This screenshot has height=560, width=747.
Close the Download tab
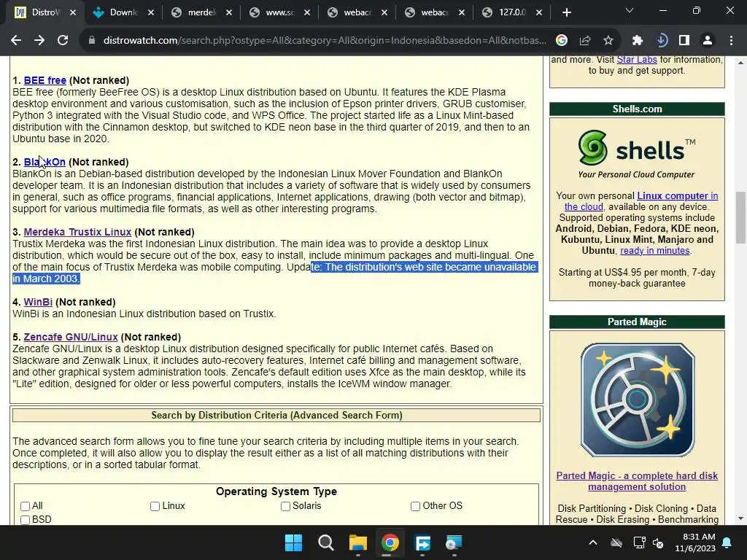[151, 12]
